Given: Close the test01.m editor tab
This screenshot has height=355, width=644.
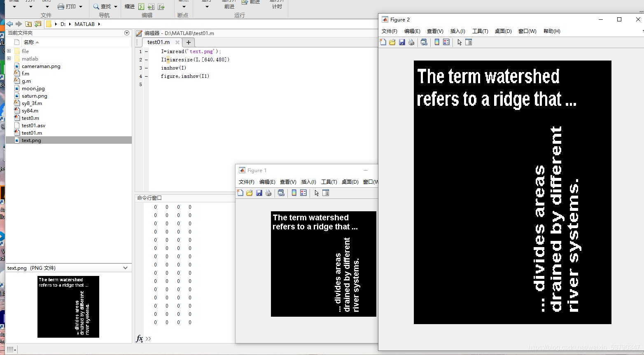Looking at the screenshot, I should (177, 42).
